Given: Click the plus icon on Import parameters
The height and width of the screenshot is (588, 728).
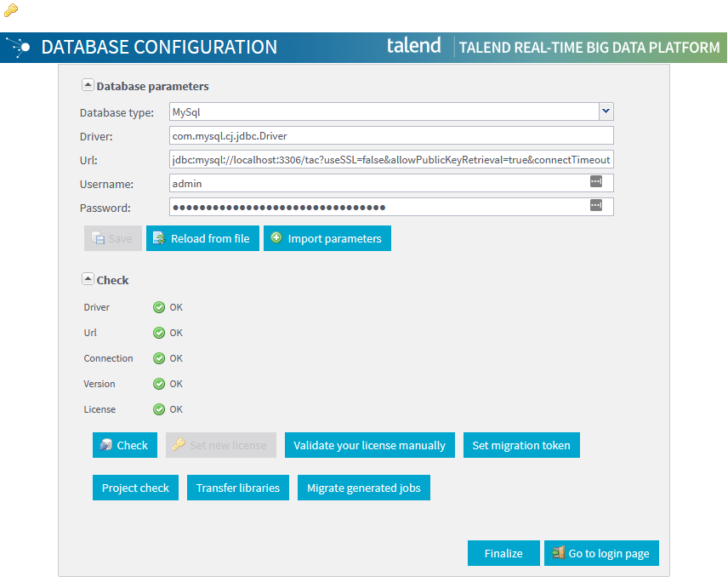Looking at the screenshot, I should 276,238.
